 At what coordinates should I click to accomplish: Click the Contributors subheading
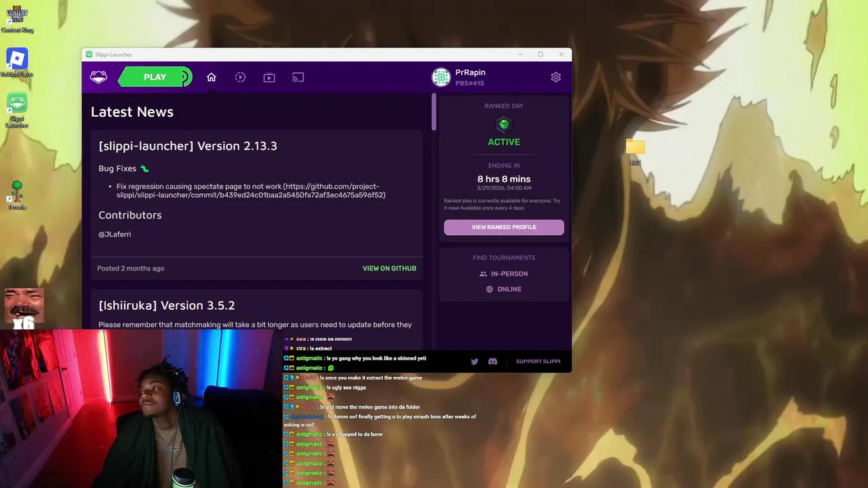tap(130, 215)
